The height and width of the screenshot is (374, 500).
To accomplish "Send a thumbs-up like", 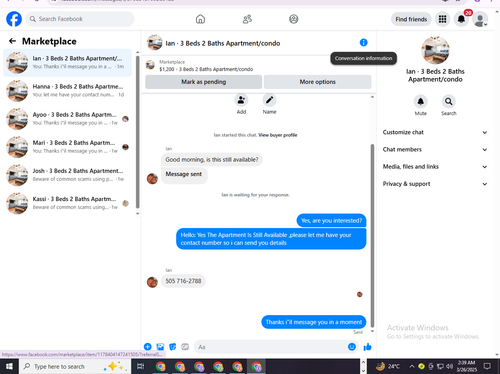I will pos(367,347).
